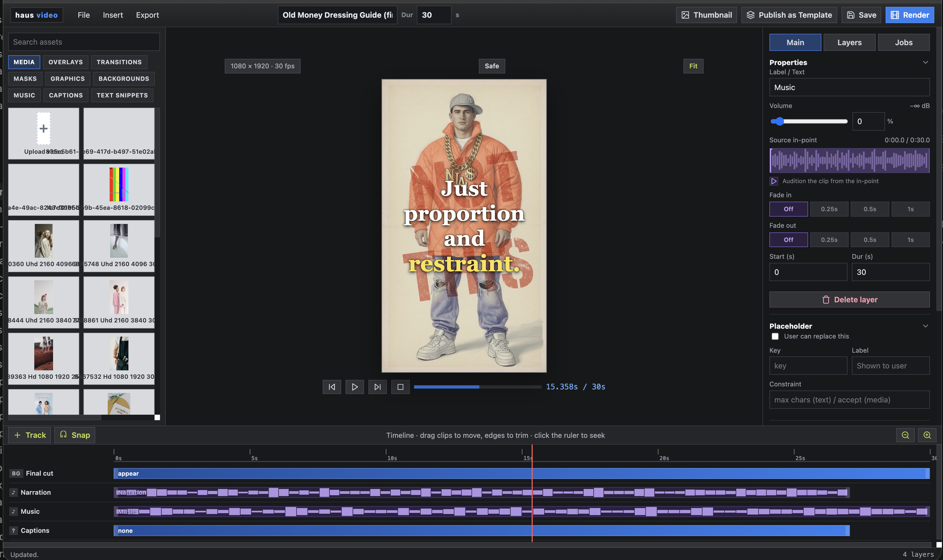Select the 'appear' clip on Final cut

click(x=522, y=473)
